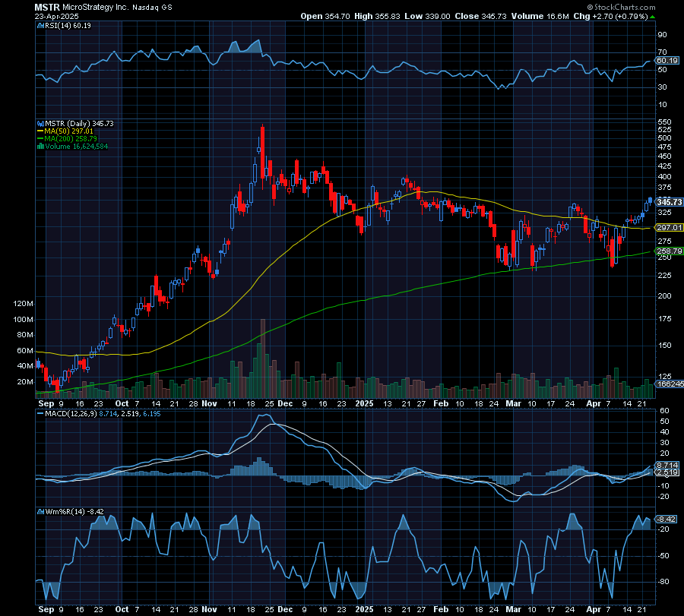The width and height of the screenshot is (684, 616).
Task: Click the blue MACD line marker in lower panel
Action: click(x=40, y=415)
